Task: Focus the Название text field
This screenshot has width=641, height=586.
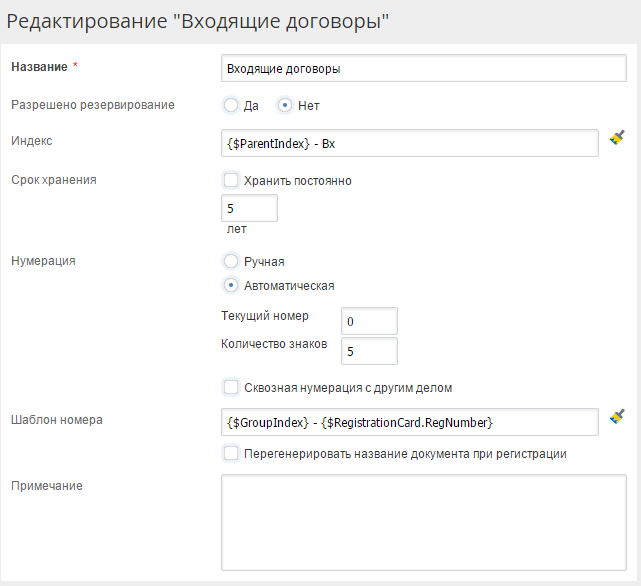Action: tap(422, 68)
